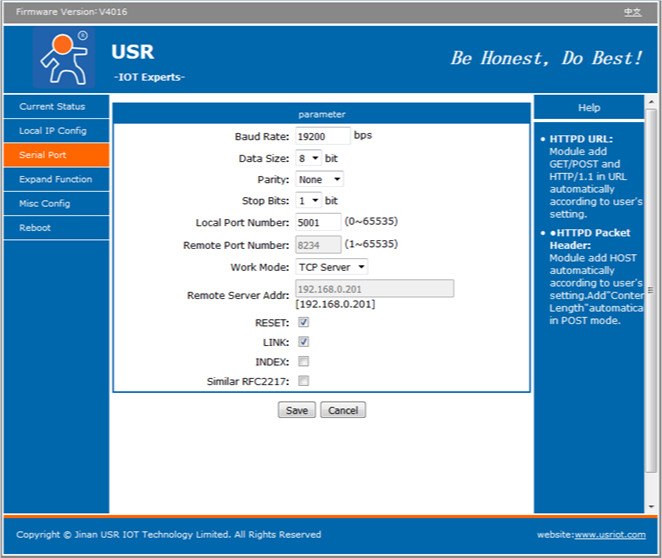Click the Local Port Number field
The image size is (662, 558).
point(317,222)
